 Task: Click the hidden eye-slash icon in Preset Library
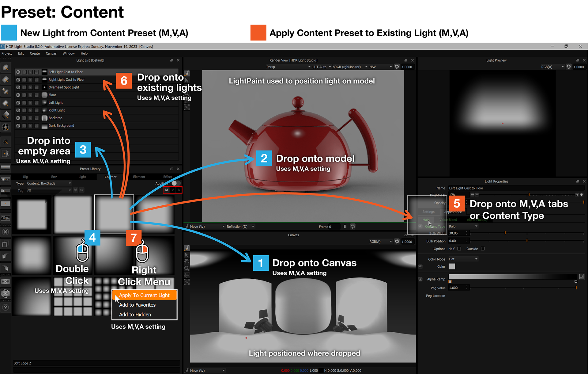82,190
